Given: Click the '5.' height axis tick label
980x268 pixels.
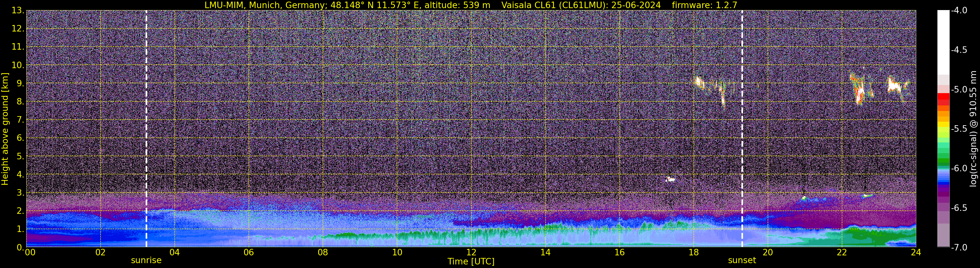Looking at the screenshot, I should pyautogui.click(x=20, y=156).
